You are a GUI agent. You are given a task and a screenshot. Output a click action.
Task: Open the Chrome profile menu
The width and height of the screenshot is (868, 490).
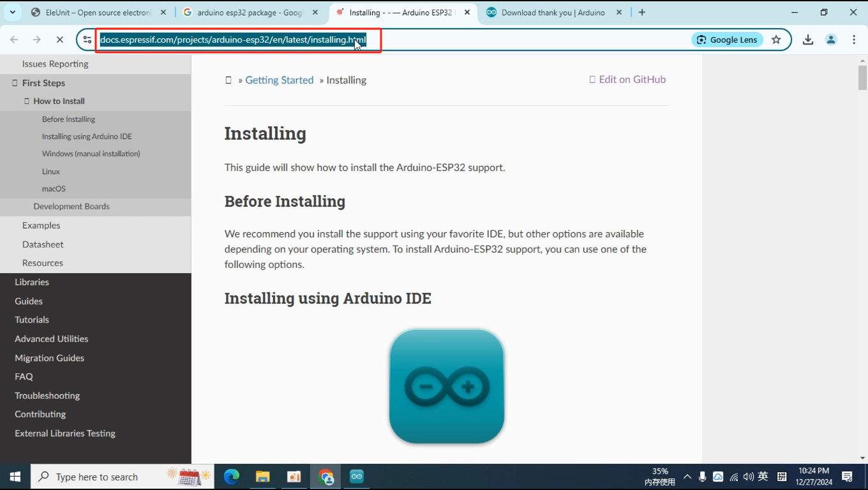pyautogui.click(x=831, y=40)
